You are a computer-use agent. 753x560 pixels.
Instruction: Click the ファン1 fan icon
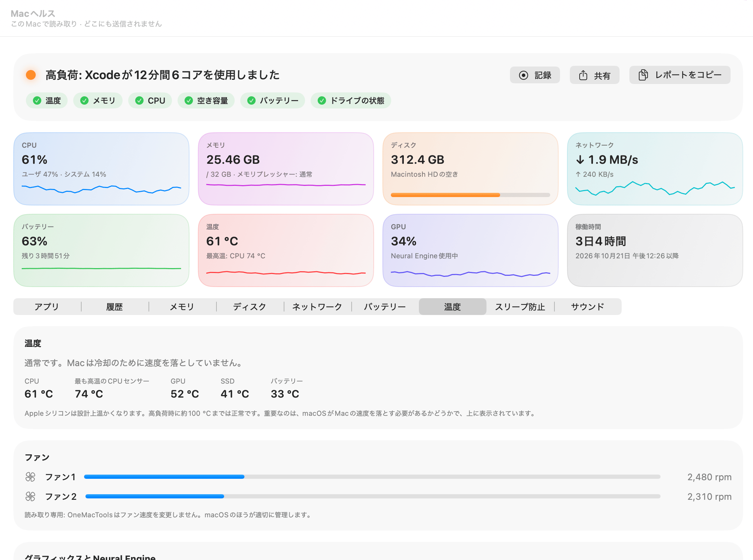point(30,477)
